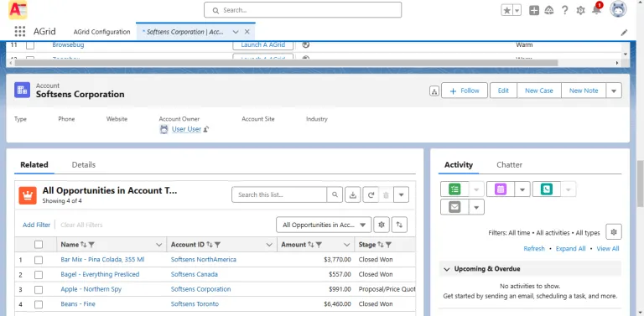Tick the select-all header checkbox

[39, 245]
